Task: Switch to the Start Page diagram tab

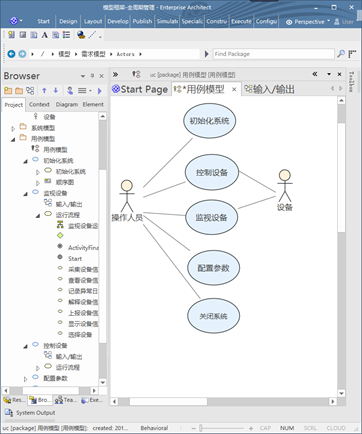Action: [x=140, y=89]
